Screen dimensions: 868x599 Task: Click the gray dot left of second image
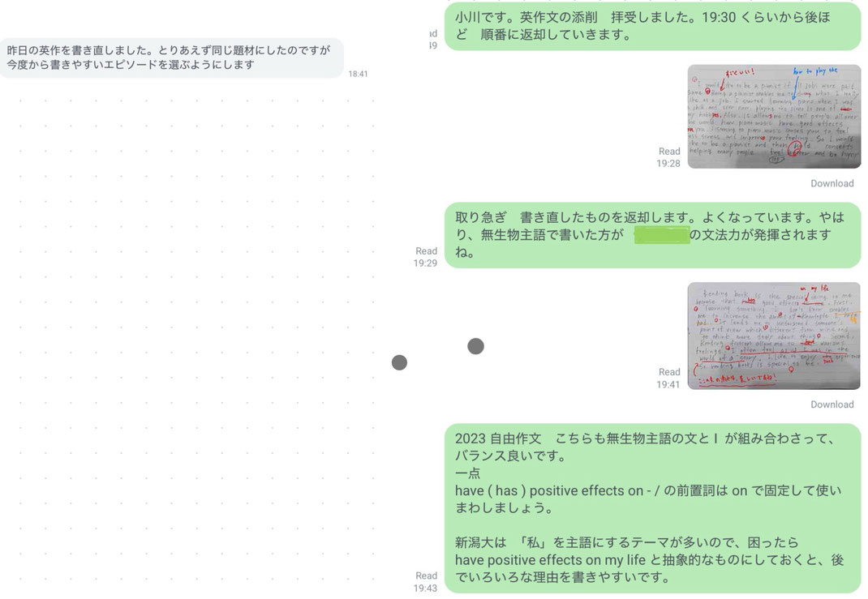click(x=475, y=346)
